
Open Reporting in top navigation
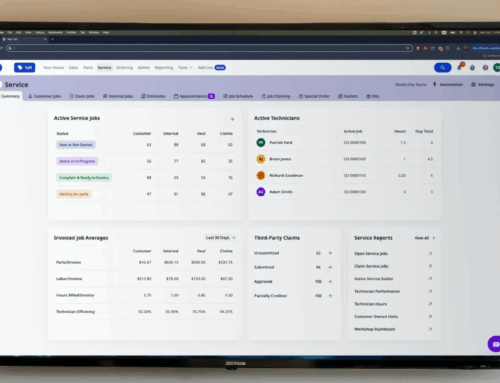click(164, 68)
